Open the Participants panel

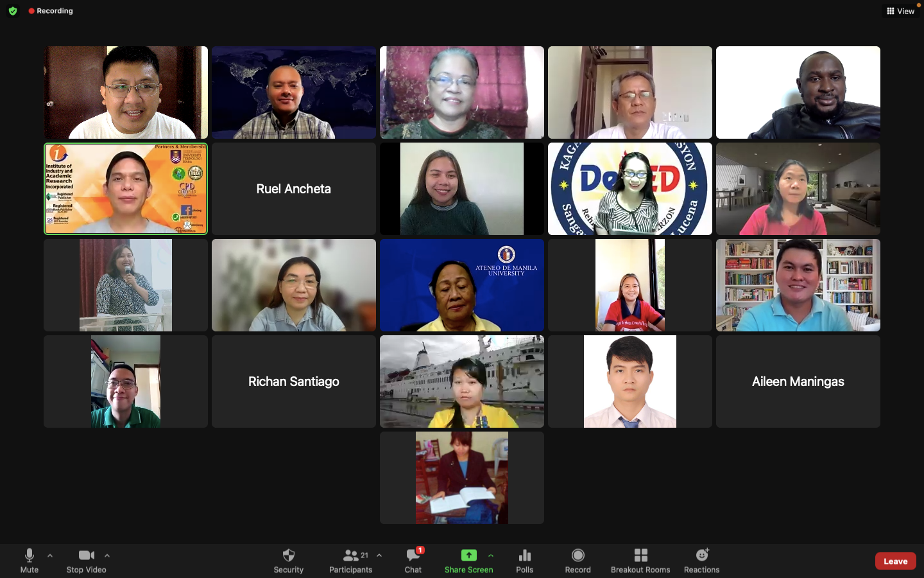[x=350, y=560]
